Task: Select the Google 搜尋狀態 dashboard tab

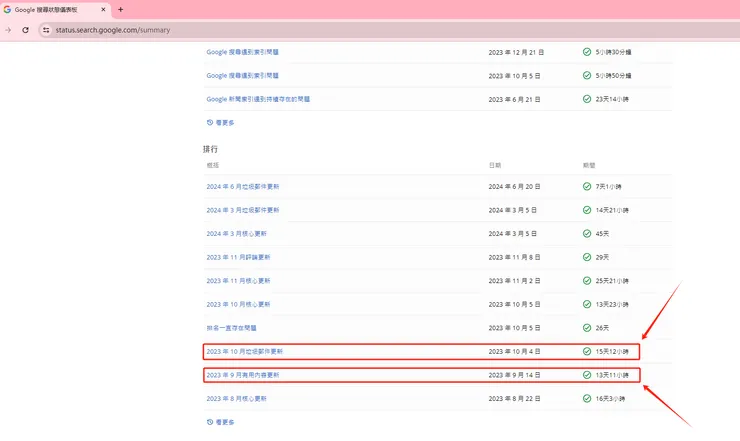Action: [56, 9]
